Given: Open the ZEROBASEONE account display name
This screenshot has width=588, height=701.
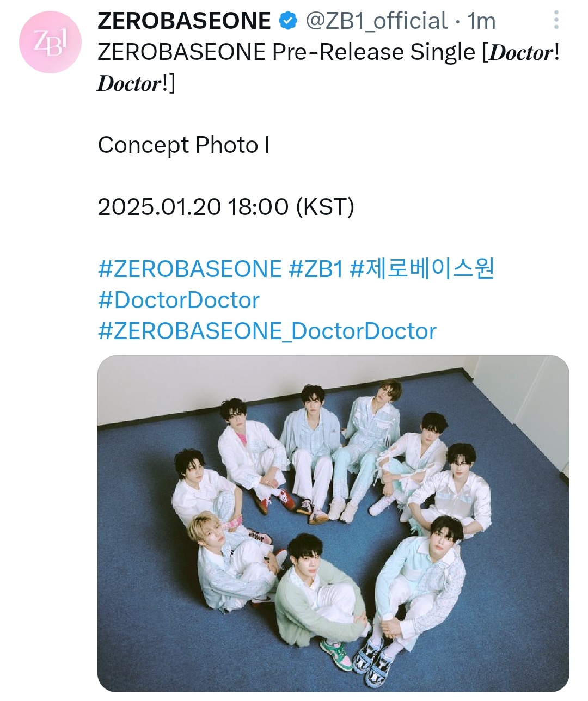Looking at the screenshot, I should [184, 21].
